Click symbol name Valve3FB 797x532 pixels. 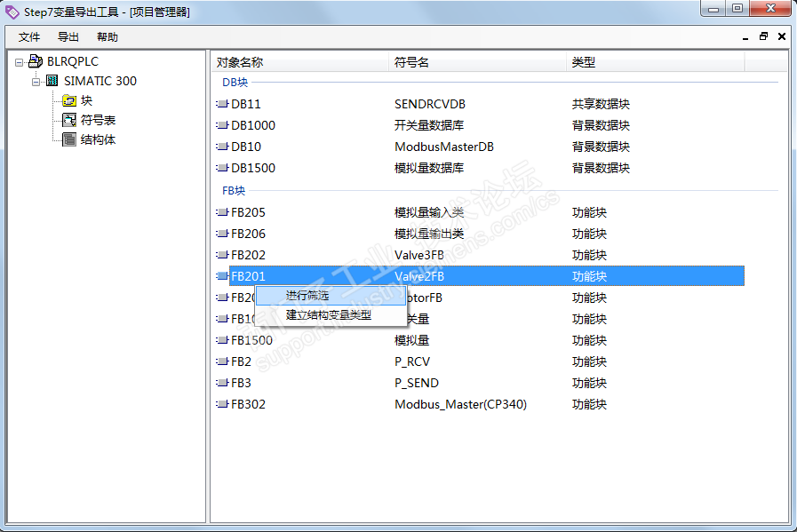pyautogui.click(x=419, y=255)
